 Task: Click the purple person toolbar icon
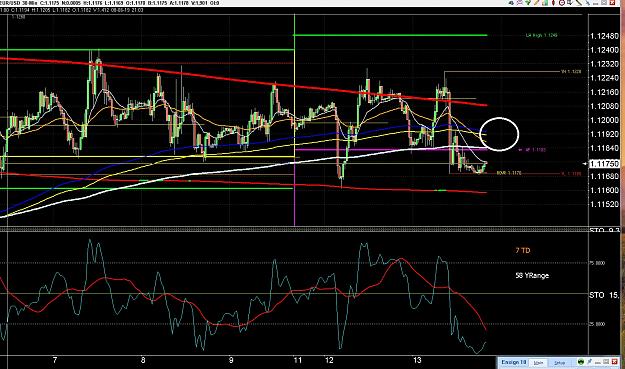click(x=519, y=3)
